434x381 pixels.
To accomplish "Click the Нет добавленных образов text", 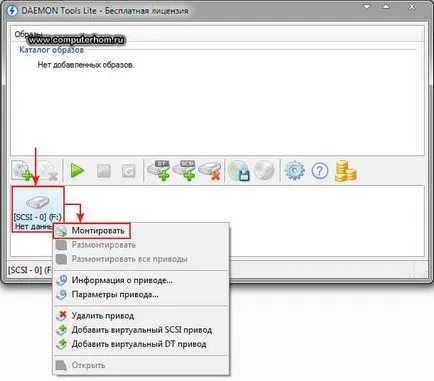I will [x=86, y=65].
